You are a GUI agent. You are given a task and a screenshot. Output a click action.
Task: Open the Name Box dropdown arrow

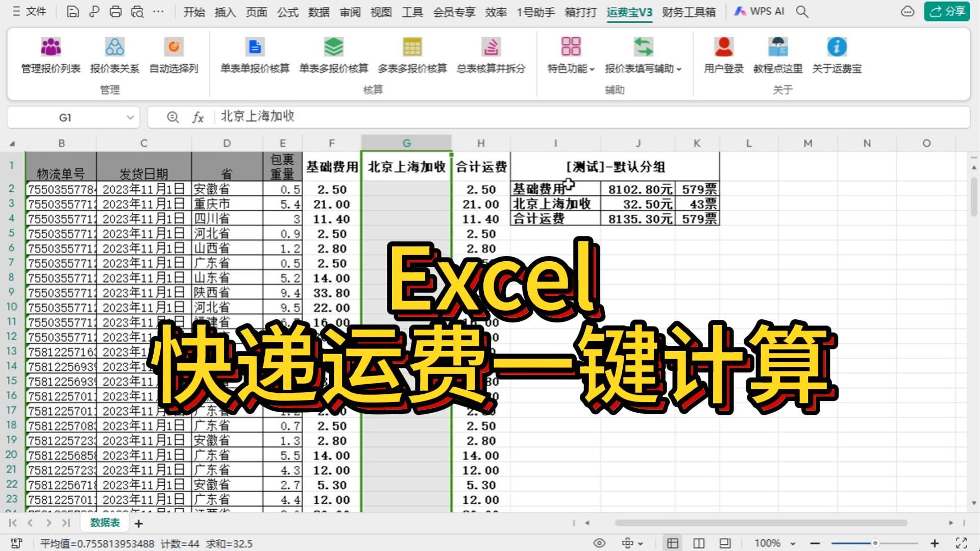[130, 118]
